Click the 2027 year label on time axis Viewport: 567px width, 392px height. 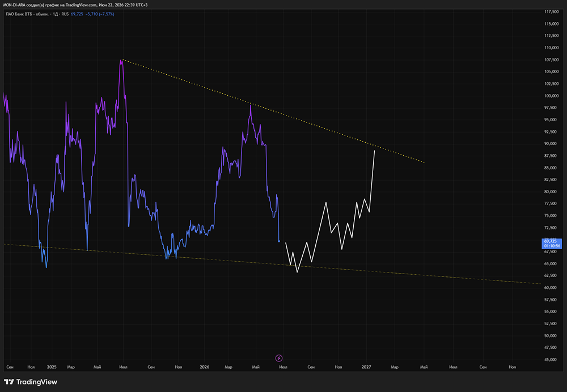pyautogui.click(x=366, y=367)
